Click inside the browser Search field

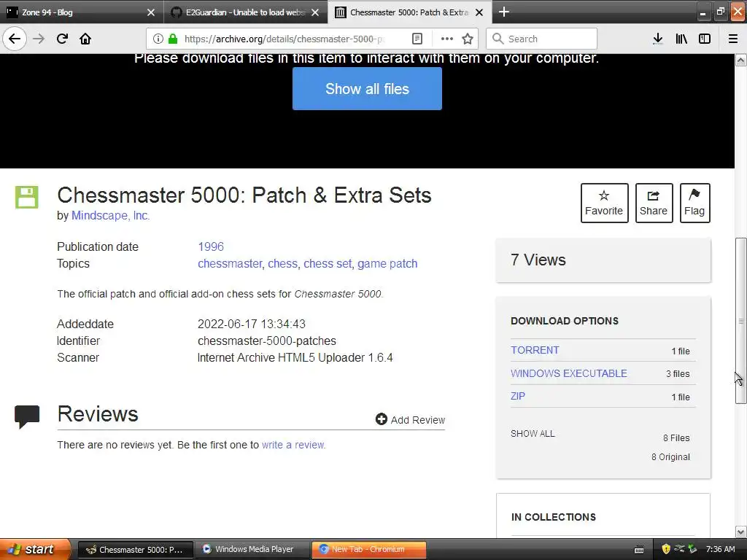tap(542, 39)
